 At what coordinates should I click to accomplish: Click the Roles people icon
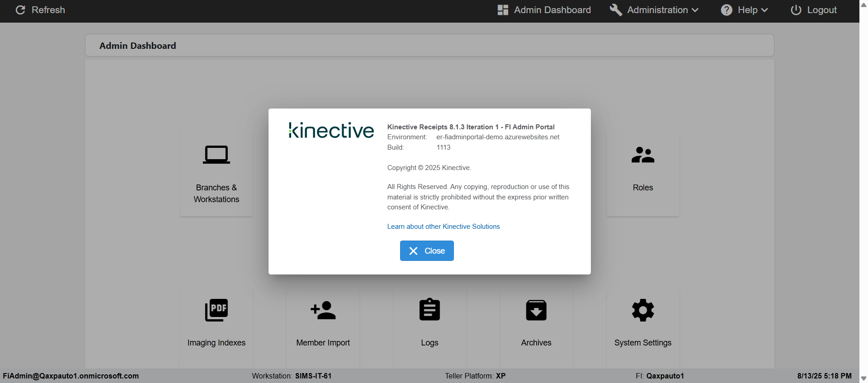pos(643,155)
